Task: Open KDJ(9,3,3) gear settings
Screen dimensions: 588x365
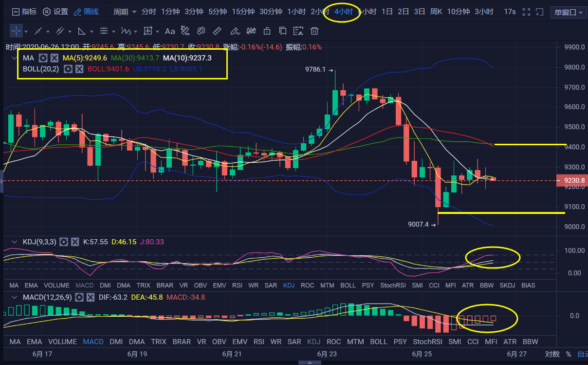Action: [x=63, y=241]
